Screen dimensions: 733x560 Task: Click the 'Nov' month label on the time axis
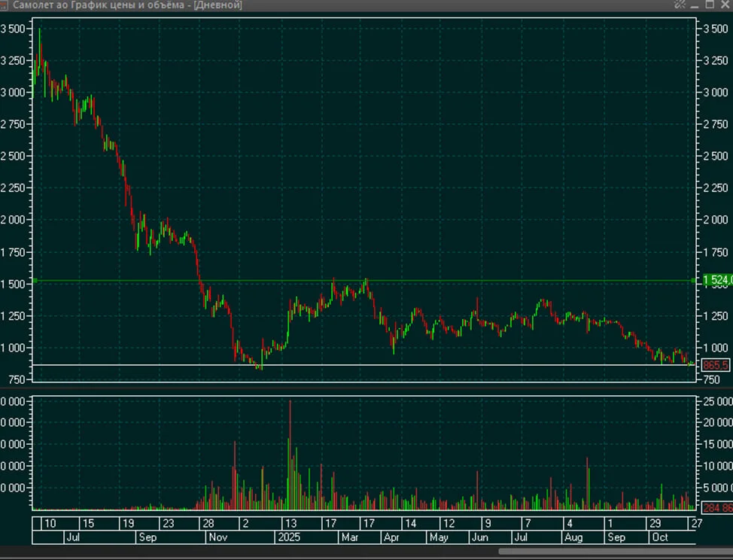point(217,537)
